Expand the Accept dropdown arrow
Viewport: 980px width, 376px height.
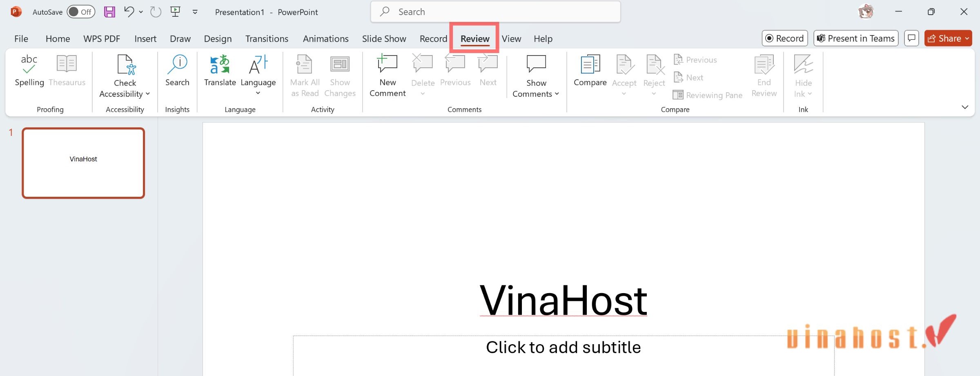click(624, 93)
